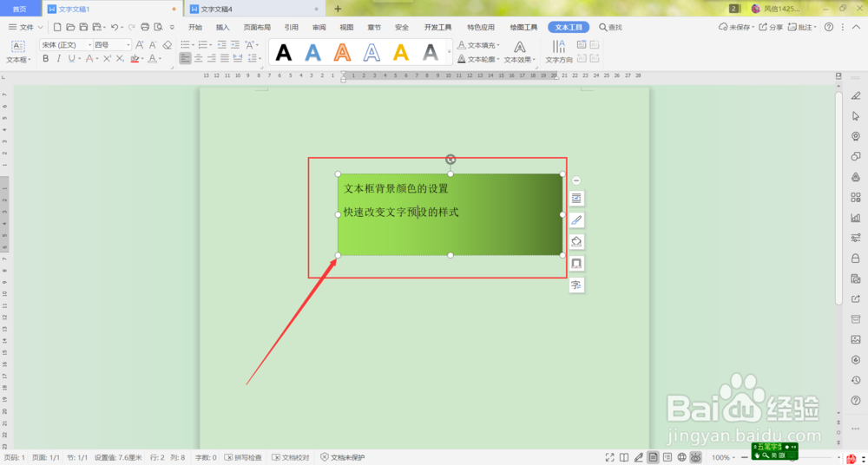Click the brush style floating button beside text box
The width and height of the screenshot is (868, 465).
(576, 219)
